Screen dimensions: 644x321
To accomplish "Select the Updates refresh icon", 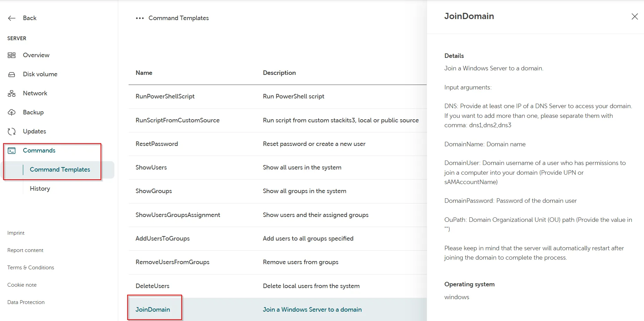I will point(11,131).
